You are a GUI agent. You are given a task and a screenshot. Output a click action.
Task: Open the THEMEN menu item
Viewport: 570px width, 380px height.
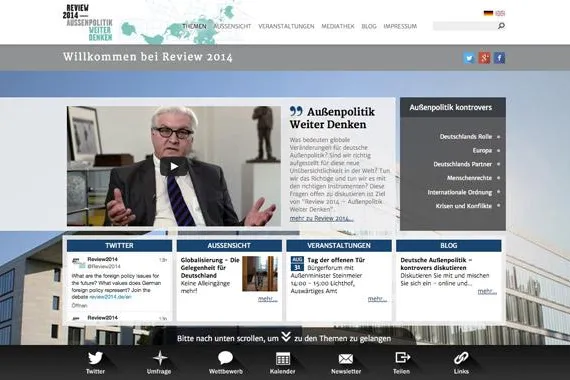(194, 26)
